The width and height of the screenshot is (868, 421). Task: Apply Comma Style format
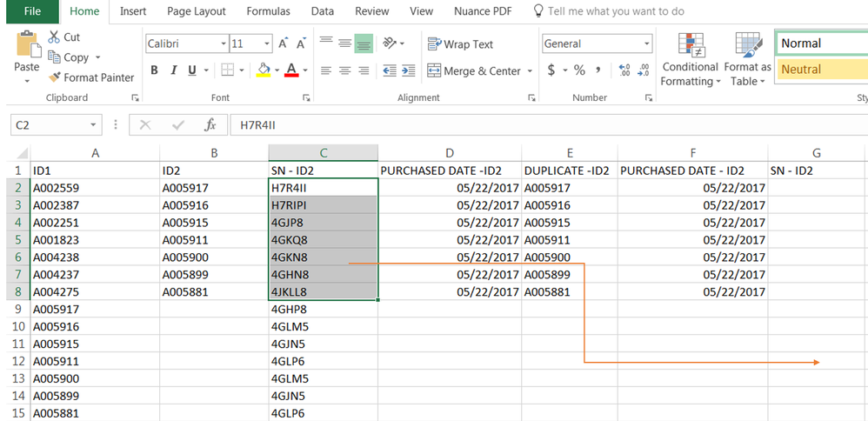pyautogui.click(x=598, y=70)
